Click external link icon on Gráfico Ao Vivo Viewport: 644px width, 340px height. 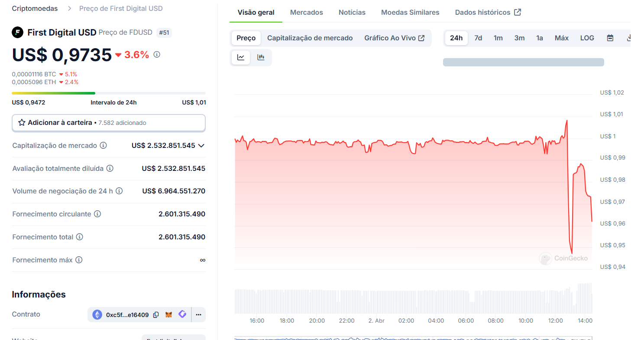click(x=421, y=38)
